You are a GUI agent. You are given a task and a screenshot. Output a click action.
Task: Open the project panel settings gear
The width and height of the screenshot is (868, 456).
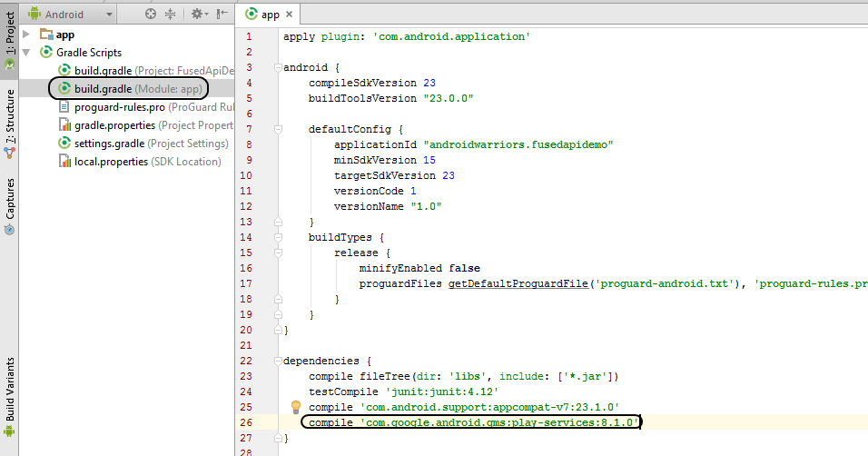click(x=199, y=14)
